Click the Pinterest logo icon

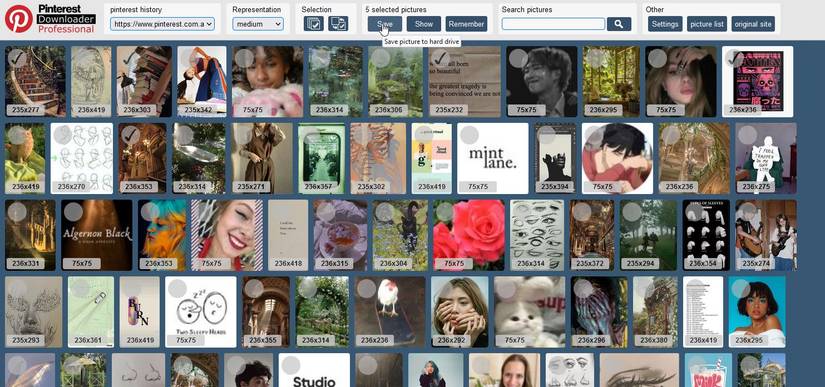click(18, 19)
